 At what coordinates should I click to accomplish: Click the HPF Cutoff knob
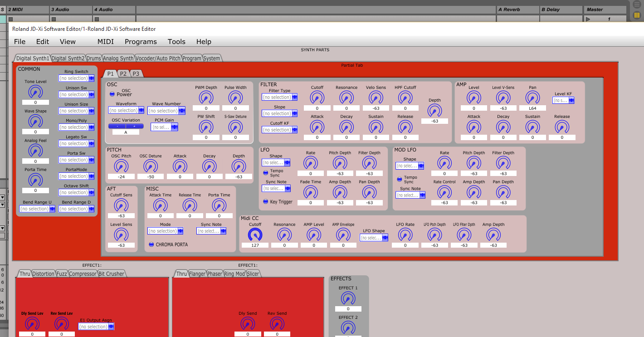coord(405,98)
